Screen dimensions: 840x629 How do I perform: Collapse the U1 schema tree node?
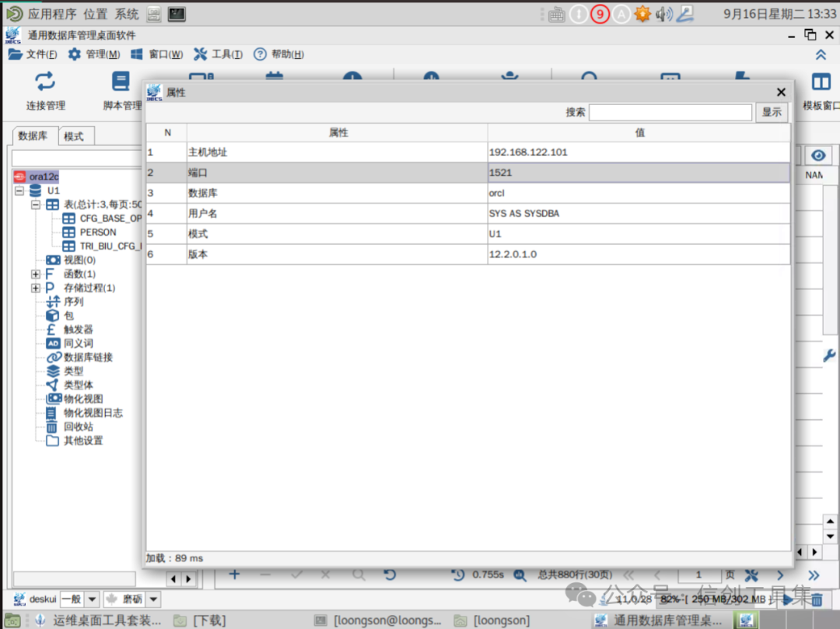[19, 190]
